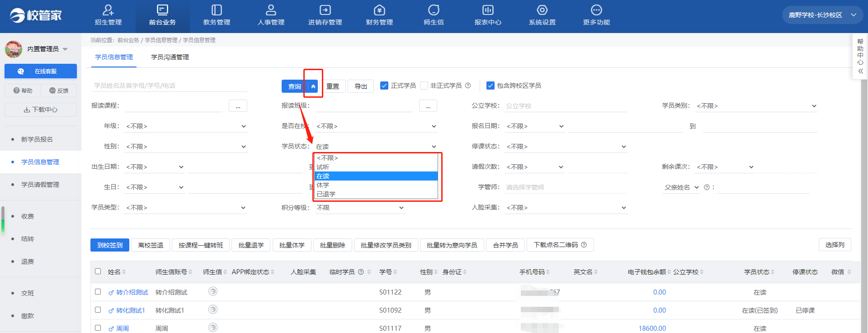Open 学员请假管理 in the sidebar

point(40,185)
